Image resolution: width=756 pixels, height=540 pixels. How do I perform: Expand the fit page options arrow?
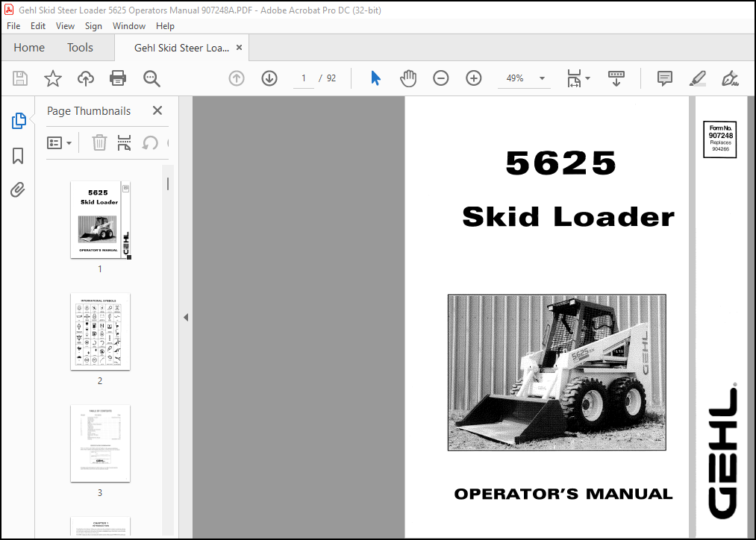coord(587,78)
